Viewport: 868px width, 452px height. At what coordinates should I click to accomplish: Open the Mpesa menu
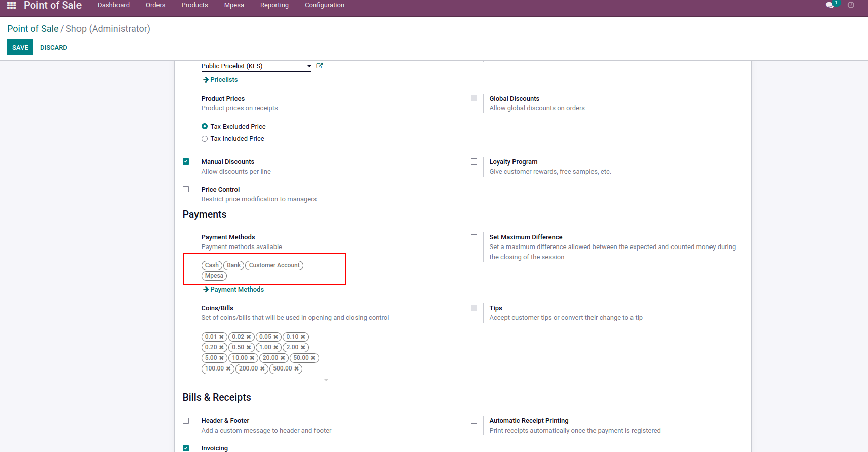pos(234,5)
